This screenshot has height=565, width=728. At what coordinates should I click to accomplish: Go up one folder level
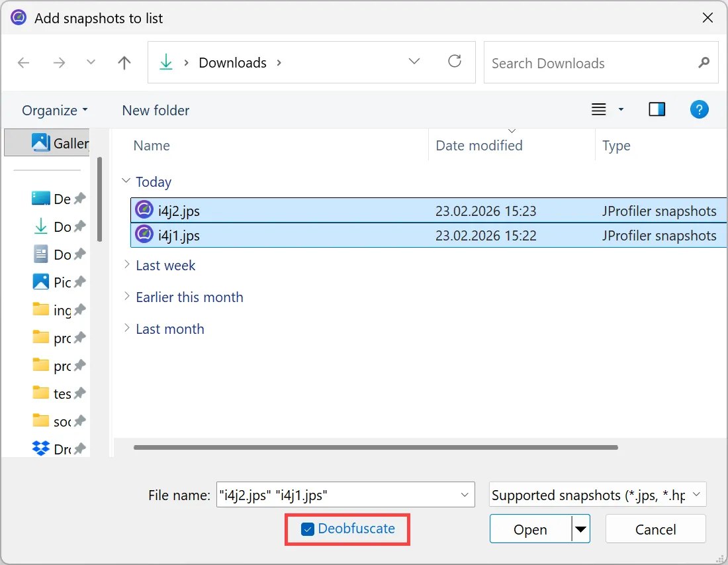pyautogui.click(x=124, y=62)
